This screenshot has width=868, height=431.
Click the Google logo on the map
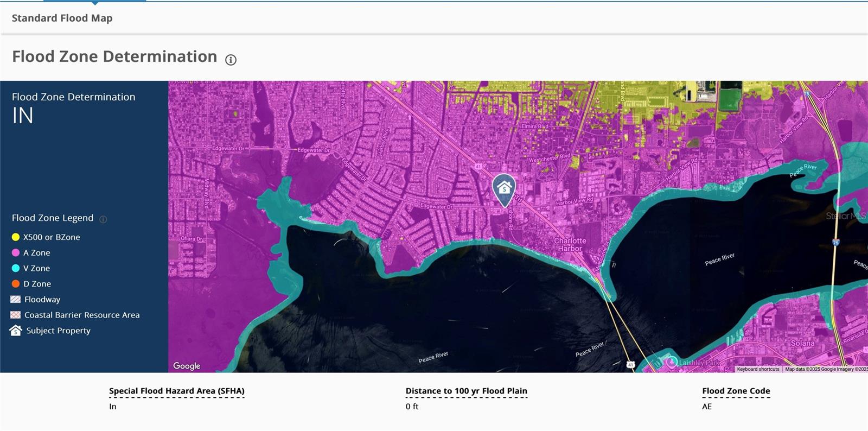tap(187, 366)
